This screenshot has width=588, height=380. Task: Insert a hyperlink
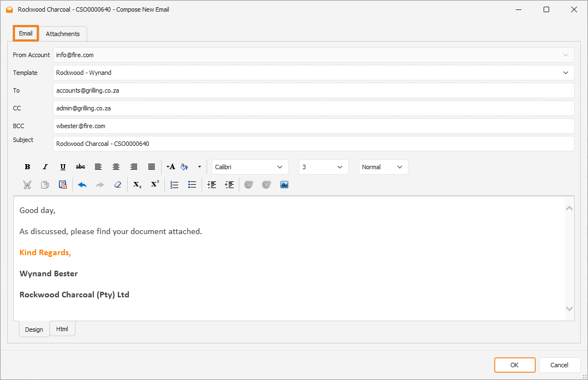249,185
